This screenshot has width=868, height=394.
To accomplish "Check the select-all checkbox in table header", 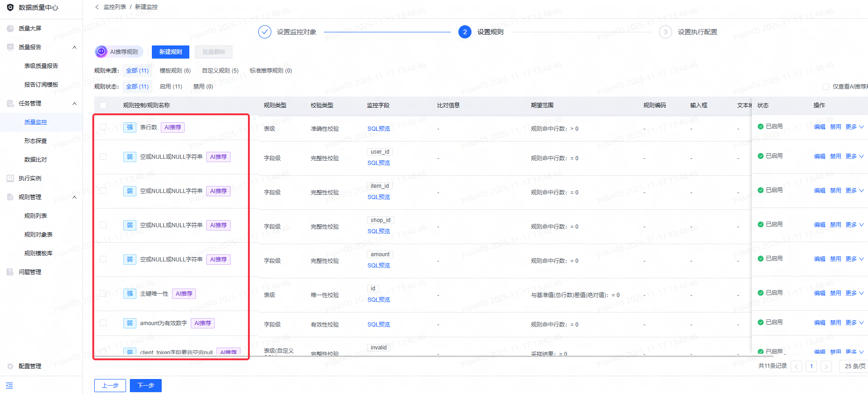I will click(x=103, y=105).
